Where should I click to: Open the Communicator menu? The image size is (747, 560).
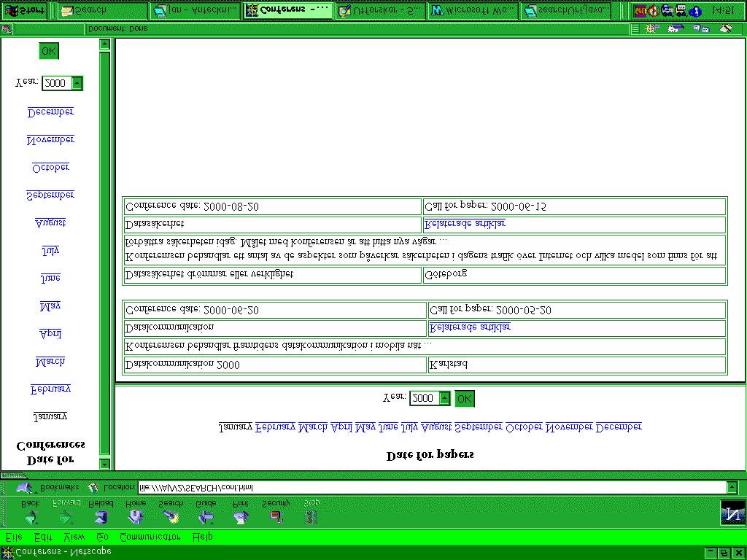(x=150, y=537)
